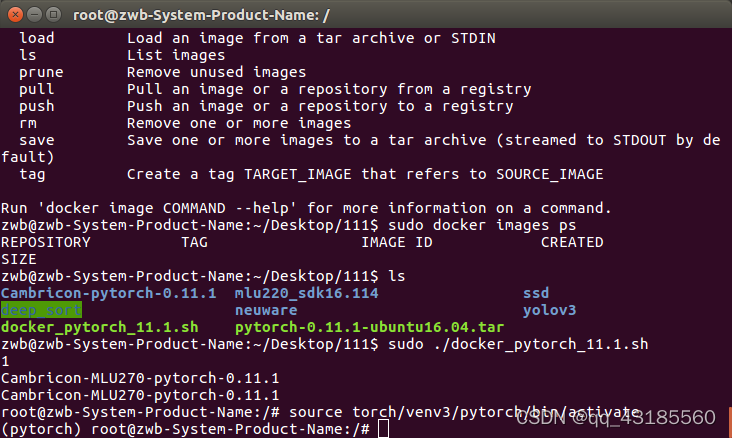Close the terminal window with red button

tap(15, 15)
